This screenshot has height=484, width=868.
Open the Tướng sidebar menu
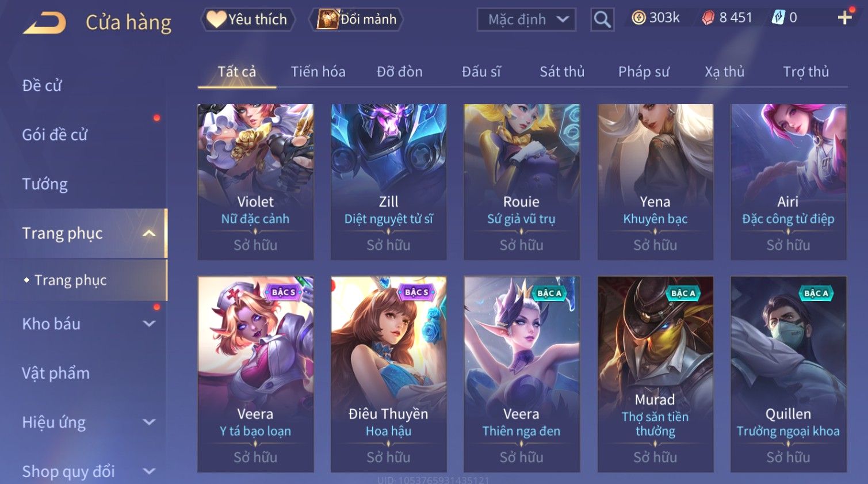(45, 184)
